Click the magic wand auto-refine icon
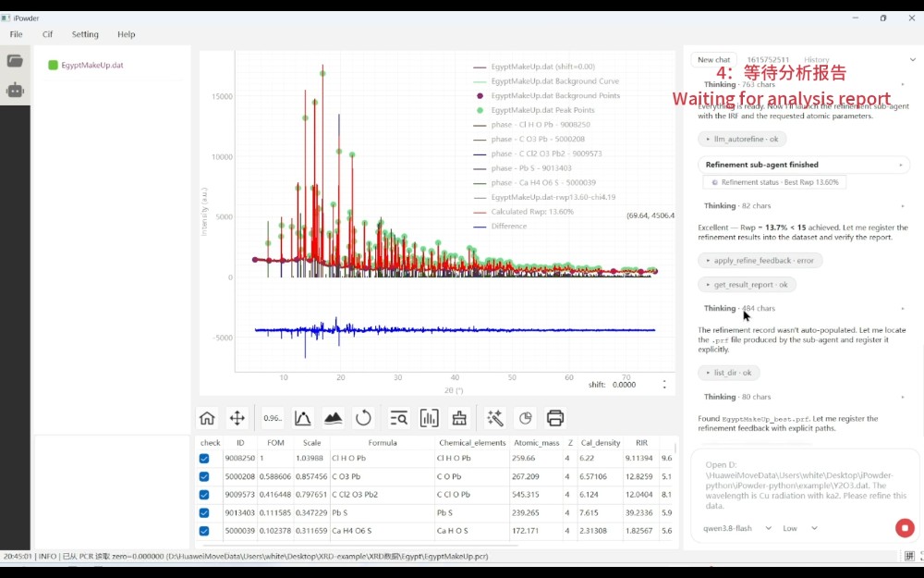 495,418
